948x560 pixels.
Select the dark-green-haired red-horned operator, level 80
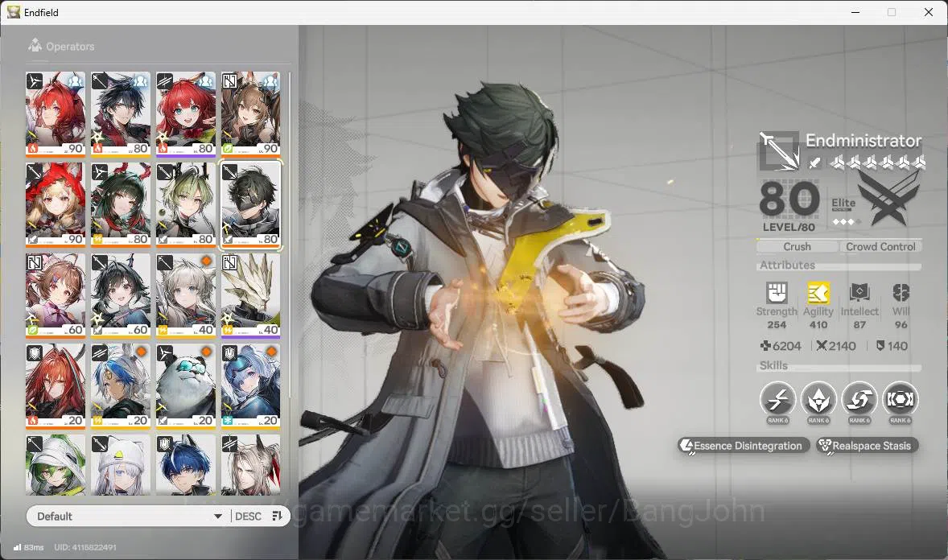[x=121, y=205]
